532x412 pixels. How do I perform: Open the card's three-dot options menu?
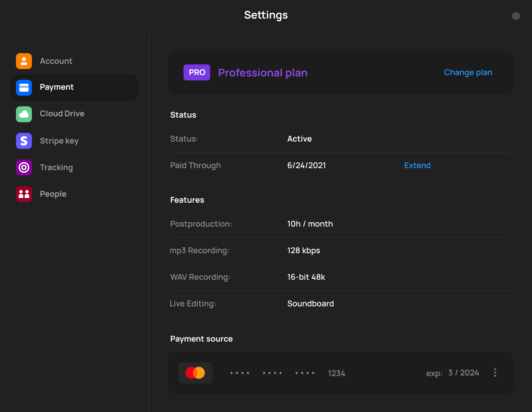[495, 372]
